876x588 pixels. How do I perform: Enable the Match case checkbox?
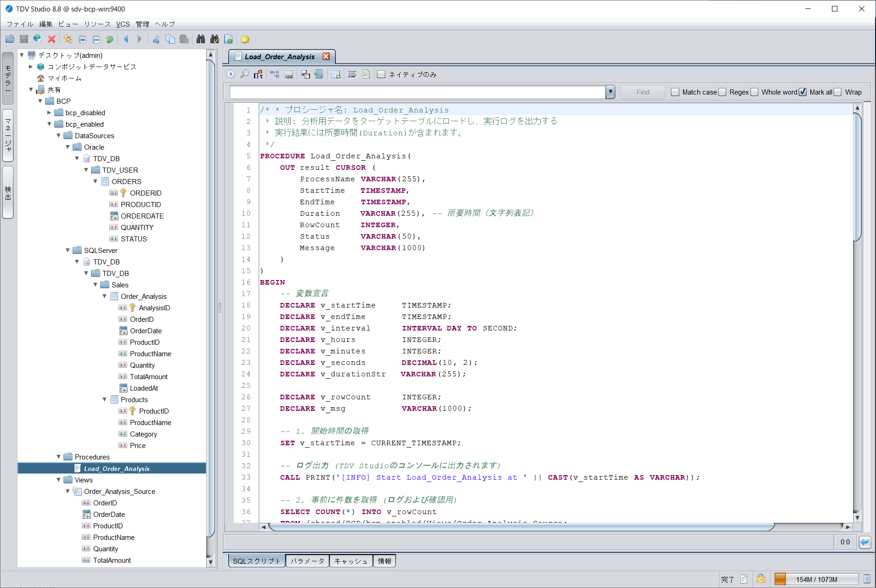tap(675, 92)
